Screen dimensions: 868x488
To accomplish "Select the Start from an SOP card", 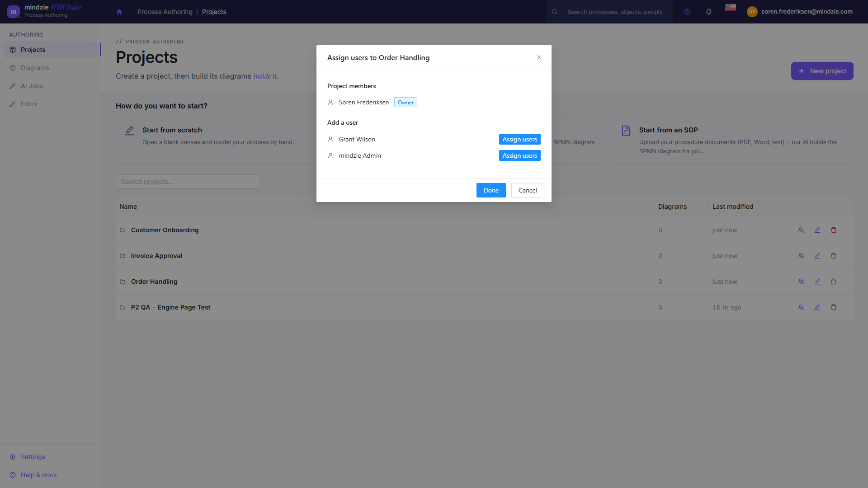I will [x=733, y=141].
